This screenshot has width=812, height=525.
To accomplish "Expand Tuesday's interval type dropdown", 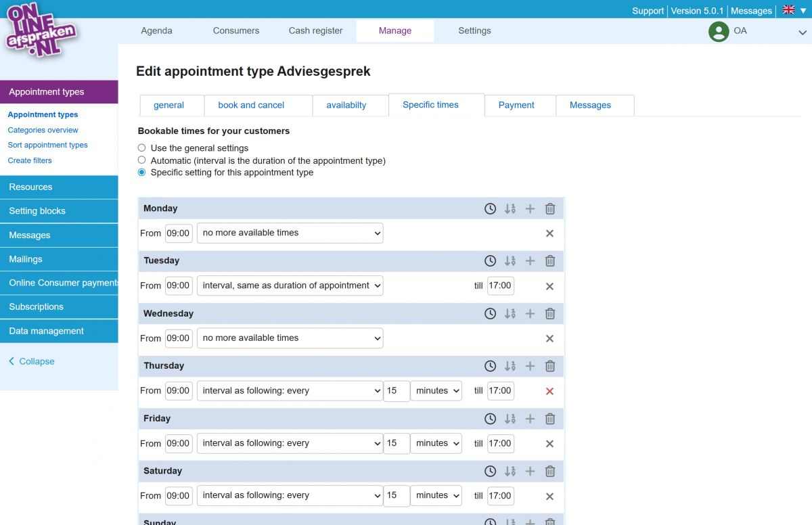I will click(x=290, y=286).
